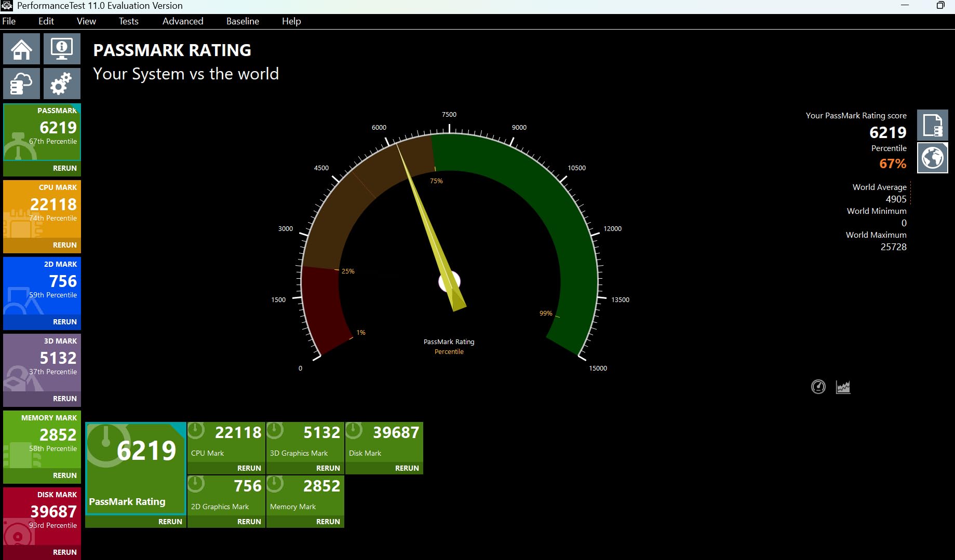This screenshot has width=955, height=560.
Task: Restore down the PerformanceTest window
Action: coord(940,5)
